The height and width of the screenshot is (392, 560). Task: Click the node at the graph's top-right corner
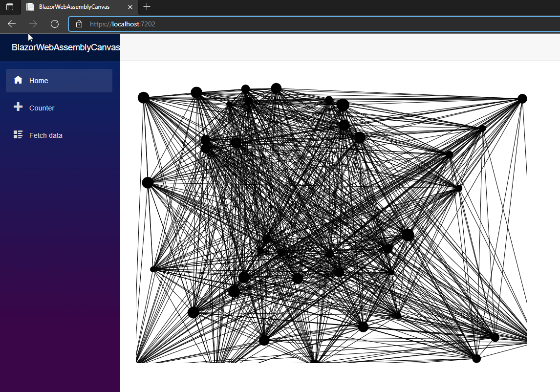522,98
